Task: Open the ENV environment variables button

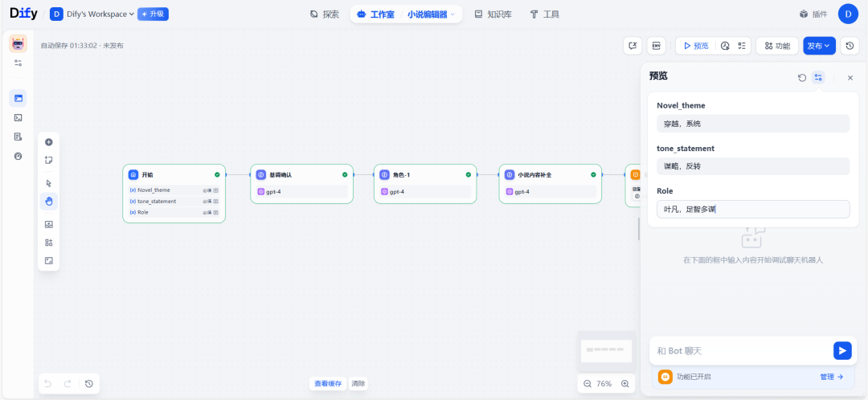Action: [x=657, y=46]
